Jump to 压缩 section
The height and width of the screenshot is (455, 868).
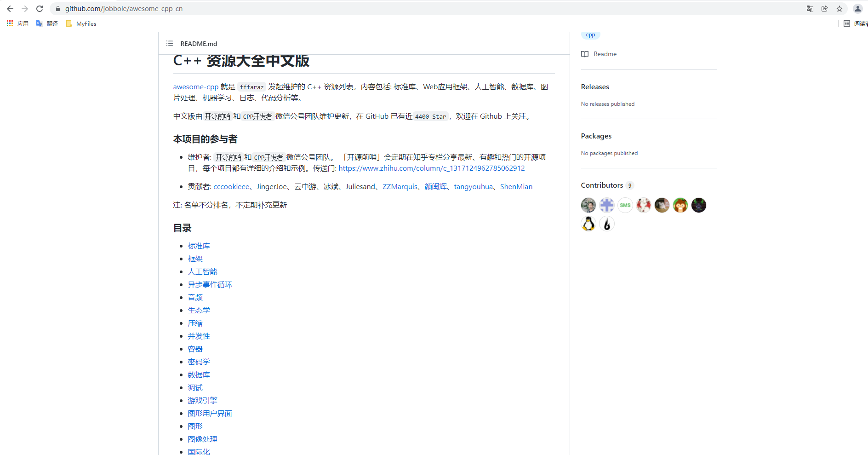(195, 323)
